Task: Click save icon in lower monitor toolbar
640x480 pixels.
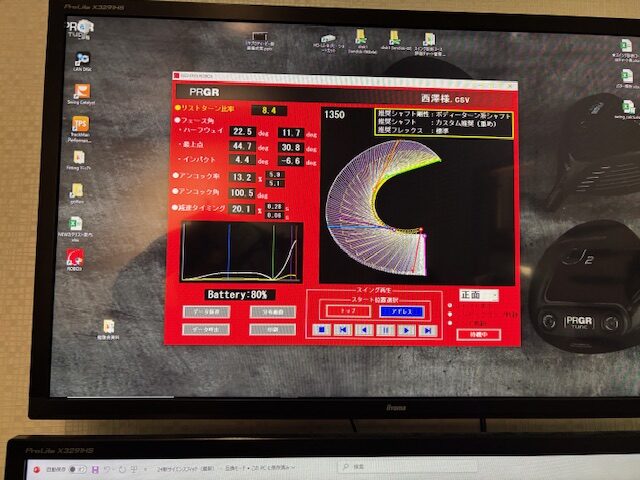Action: pyautogui.click(x=96, y=470)
